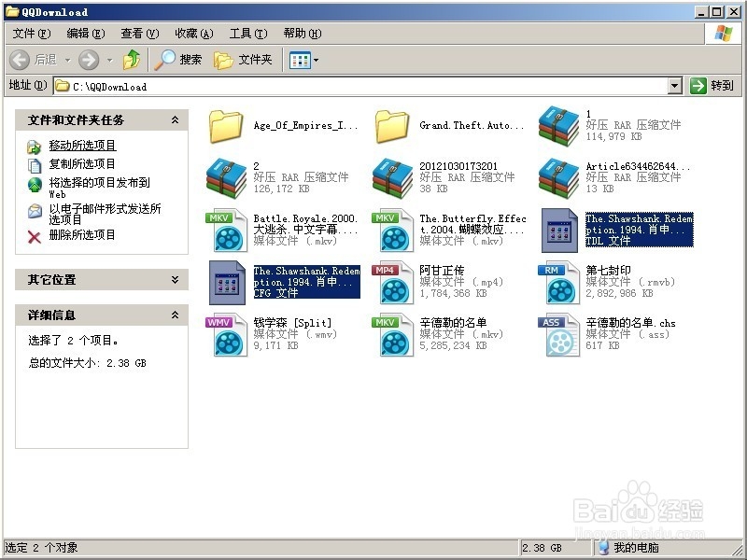Viewport: 747px width, 560px height.
Task: Click the Windows flag logo
Action: (723, 34)
